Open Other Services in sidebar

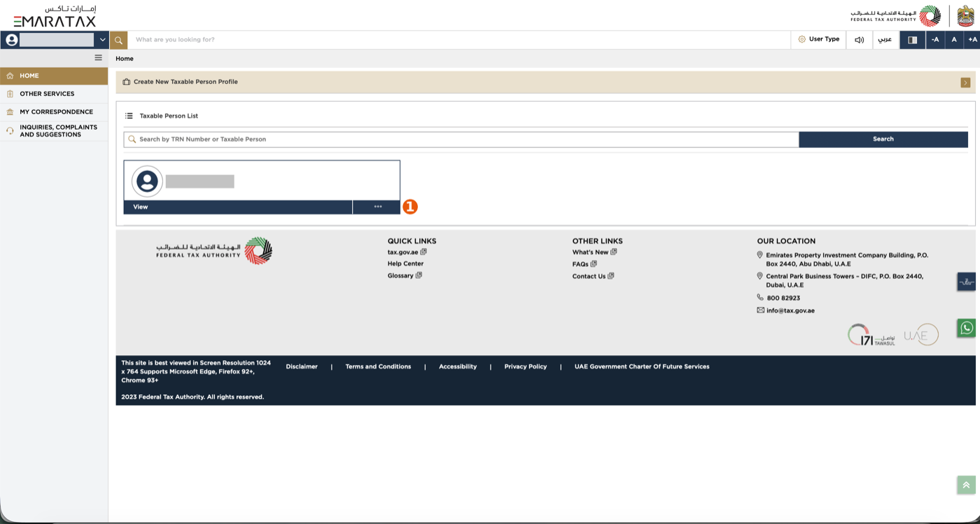click(54, 94)
